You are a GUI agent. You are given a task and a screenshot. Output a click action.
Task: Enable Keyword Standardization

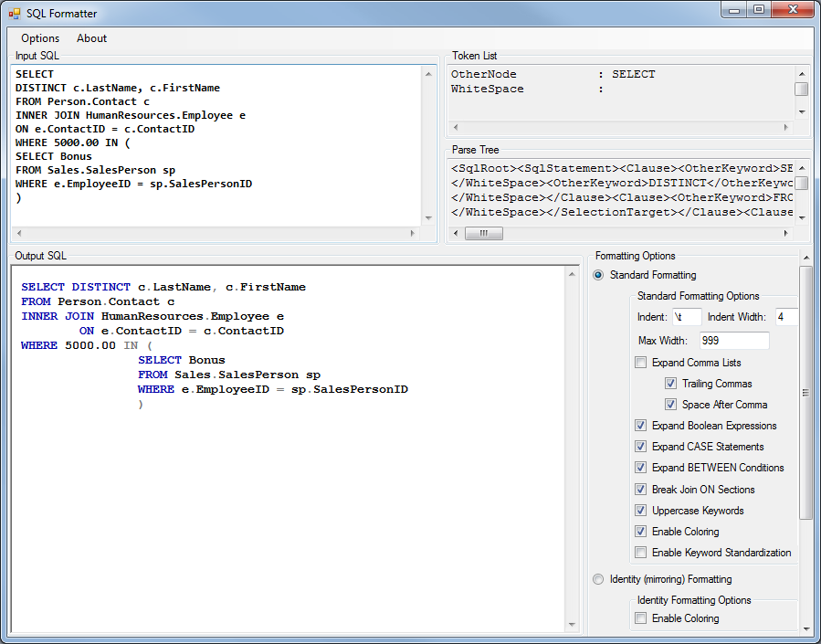[641, 552]
